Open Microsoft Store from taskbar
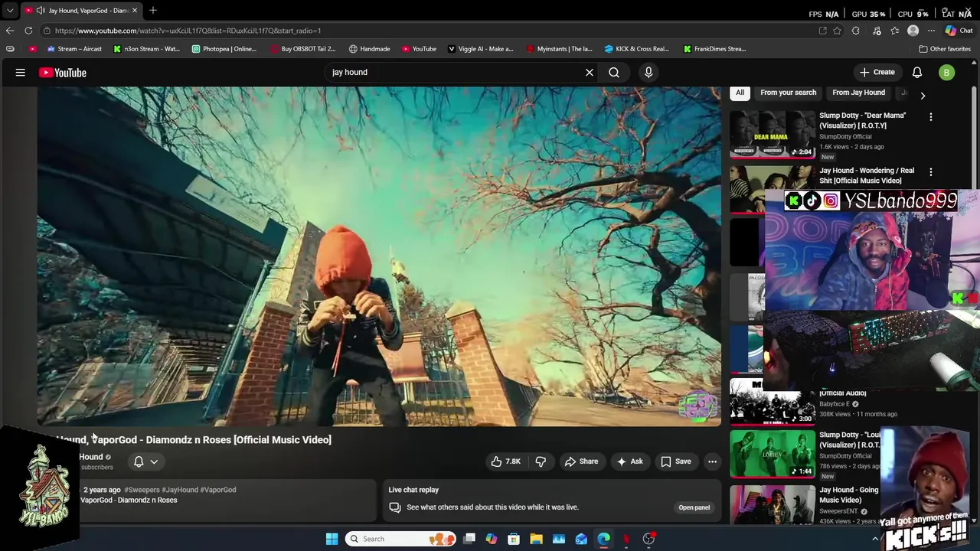This screenshot has width=980, height=551. (x=514, y=539)
